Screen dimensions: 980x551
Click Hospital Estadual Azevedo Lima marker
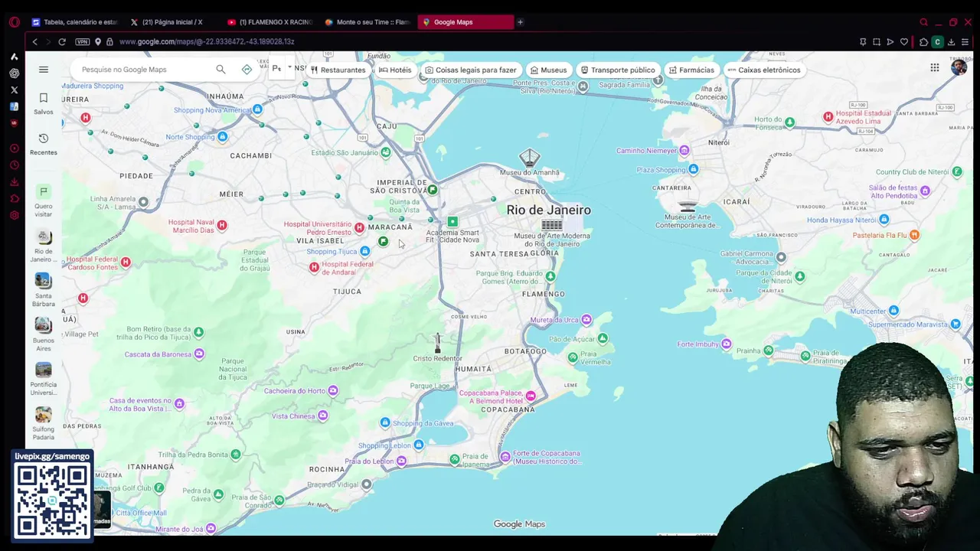(x=828, y=117)
